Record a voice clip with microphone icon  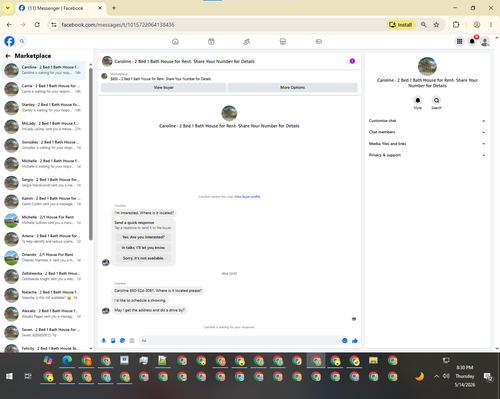tap(104, 340)
